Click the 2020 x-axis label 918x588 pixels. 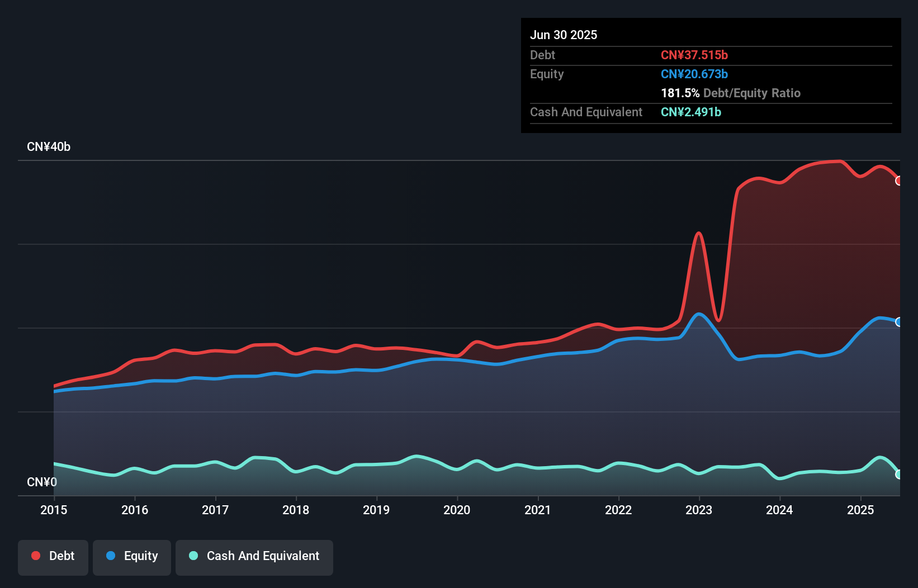[x=457, y=510]
